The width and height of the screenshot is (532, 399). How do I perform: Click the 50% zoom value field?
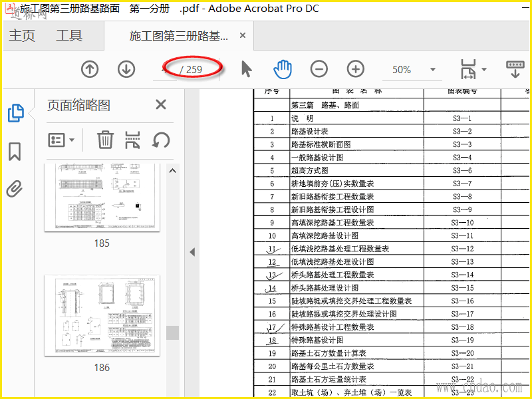click(402, 70)
